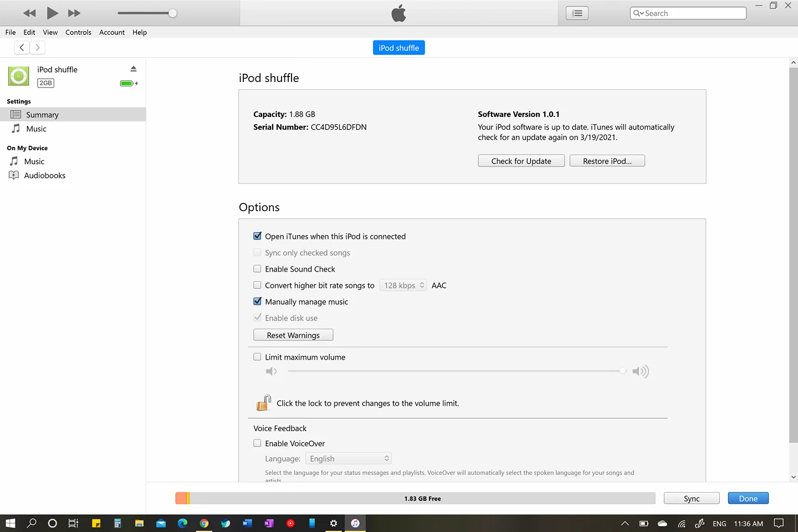Open the Edit menu

click(x=29, y=32)
